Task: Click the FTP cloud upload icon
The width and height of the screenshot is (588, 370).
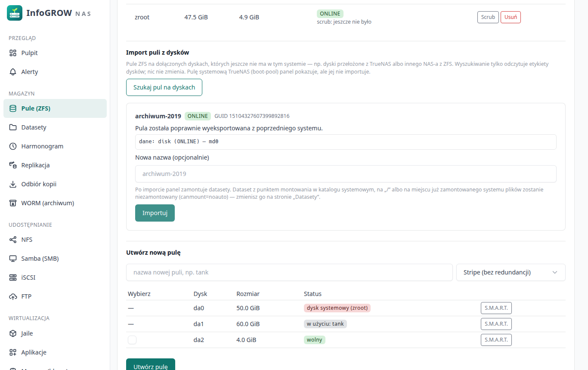Action: tap(13, 296)
